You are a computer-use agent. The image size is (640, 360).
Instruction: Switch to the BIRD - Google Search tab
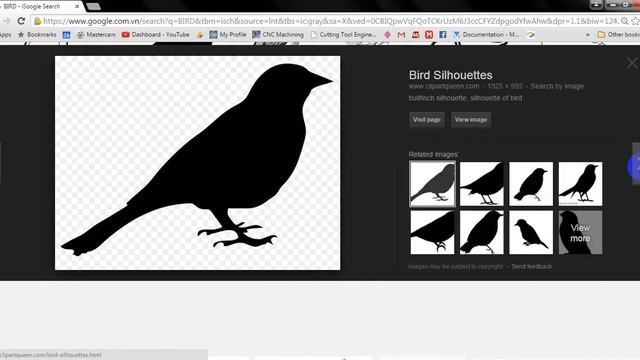37,7
